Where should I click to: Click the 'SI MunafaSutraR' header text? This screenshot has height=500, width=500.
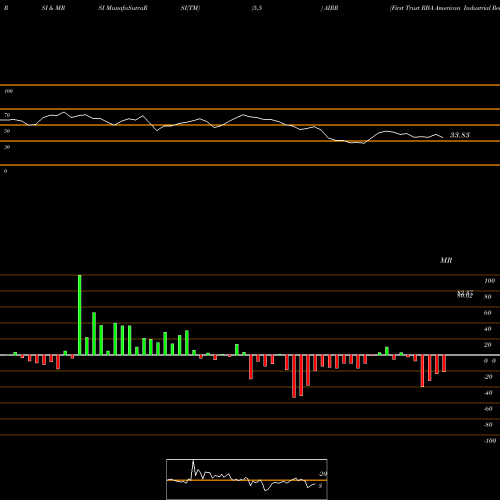click(x=123, y=8)
